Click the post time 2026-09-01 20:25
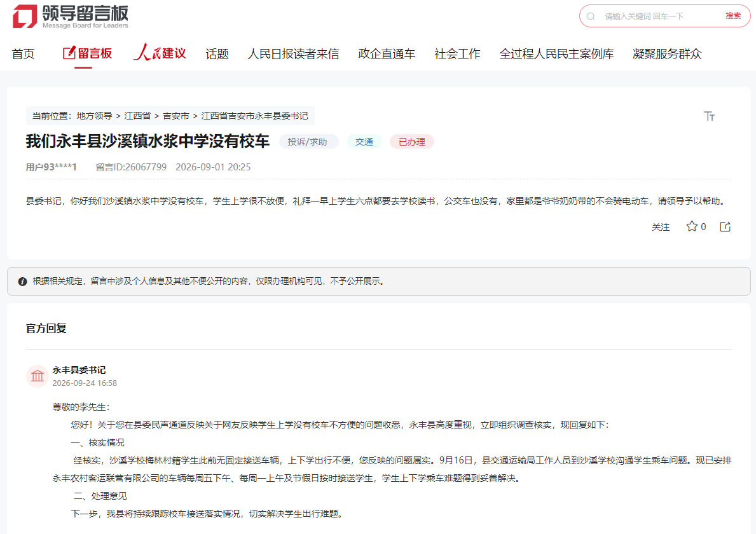The height and width of the screenshot is (534, 756). [x=213, y=167]
